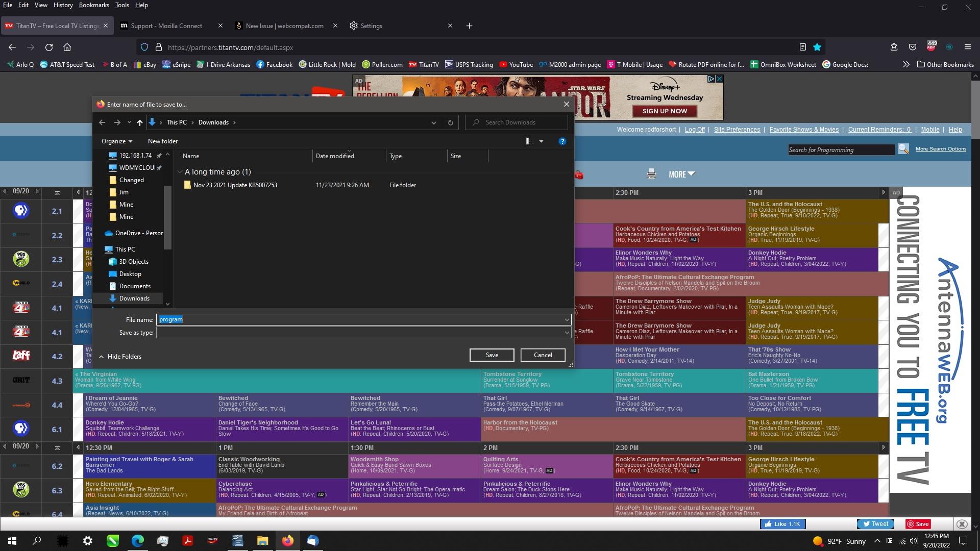Unpin 192.168.1.74 from Quick access

pyautogui.click(x=159, y=155)
